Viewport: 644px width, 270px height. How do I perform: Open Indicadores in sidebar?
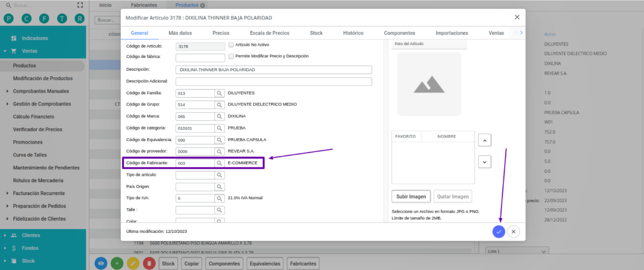pos(35,38)
